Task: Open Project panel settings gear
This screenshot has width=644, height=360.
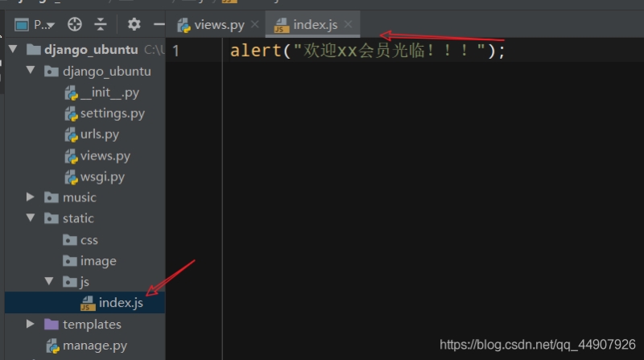Action: tap(134, 24)
